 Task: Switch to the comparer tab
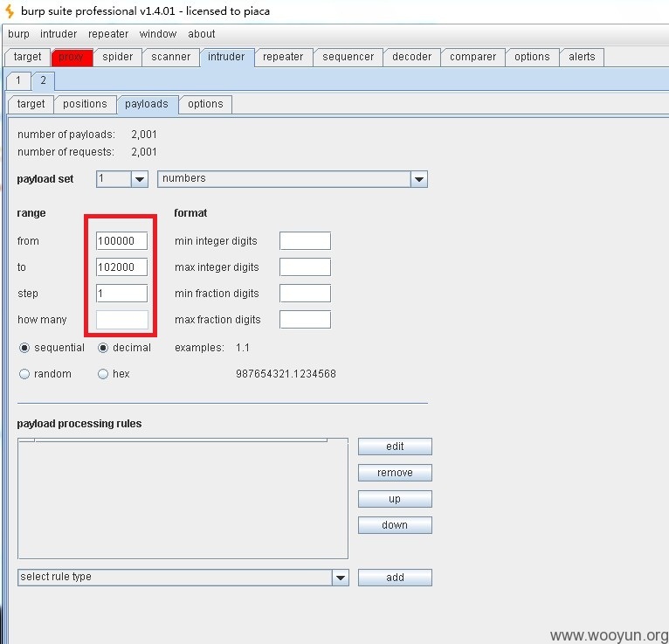pos(472,57)
